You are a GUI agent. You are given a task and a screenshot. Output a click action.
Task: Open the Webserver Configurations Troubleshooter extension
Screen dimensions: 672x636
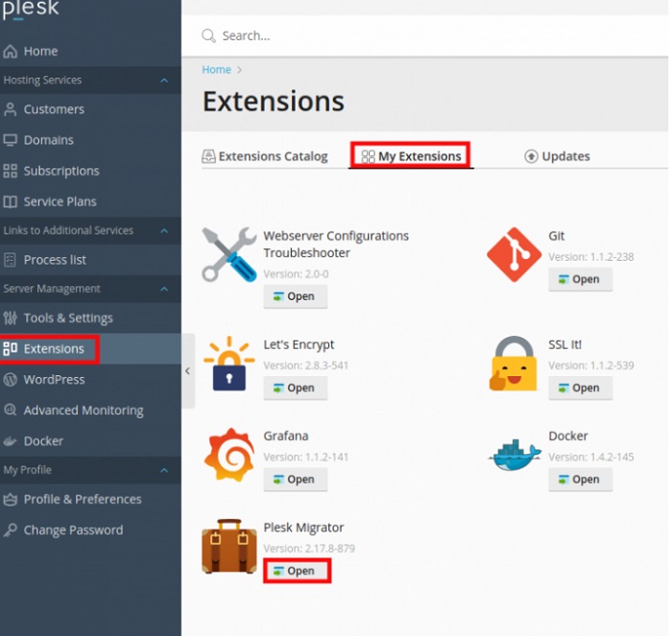[x=296, y=296]
